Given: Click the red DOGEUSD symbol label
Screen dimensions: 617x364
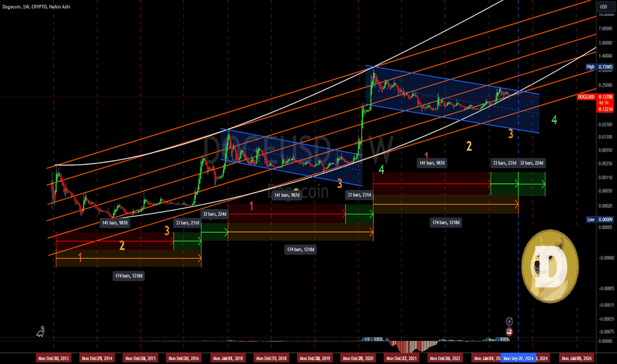Looking at the screenshot, I should [587, 97].
